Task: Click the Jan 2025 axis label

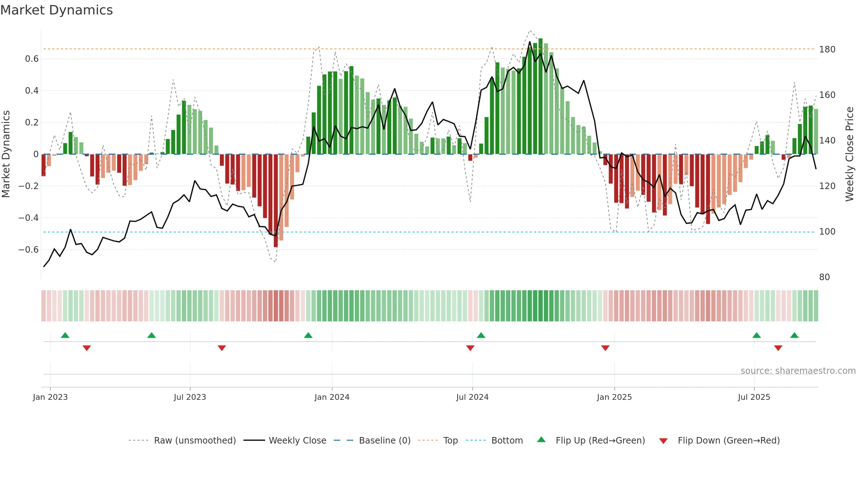Action: (614, 397)
